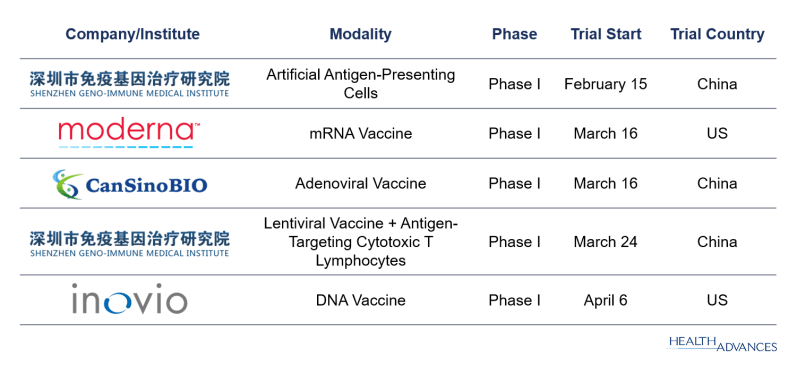This screenshot has height=365, width=797.
Task: Click the Shenzhen Geno-Immune logo in the Lentiviral row
Action: (x=130, y=244)
